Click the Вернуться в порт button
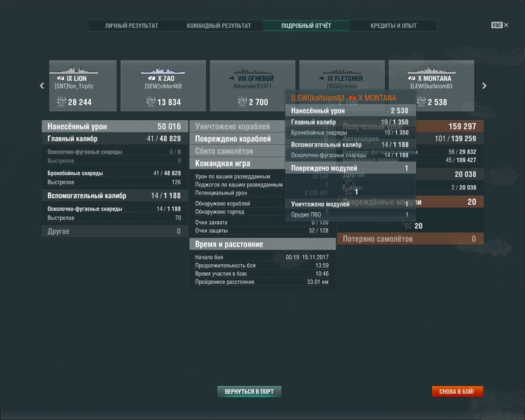 tap(249, 391)
